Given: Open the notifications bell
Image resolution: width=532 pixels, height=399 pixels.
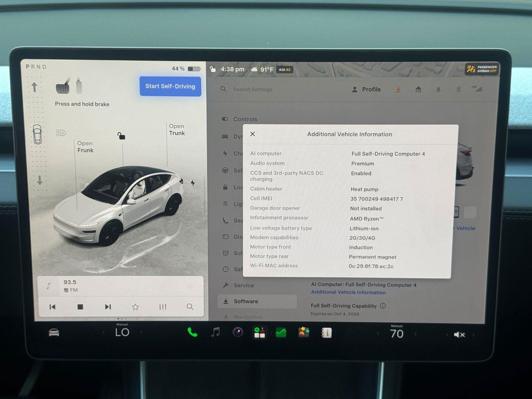Looking at the screenshot, I should click(438, 89).
